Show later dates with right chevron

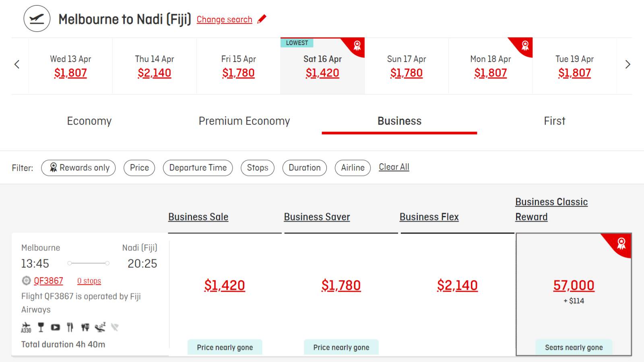[x=627, y=64]
